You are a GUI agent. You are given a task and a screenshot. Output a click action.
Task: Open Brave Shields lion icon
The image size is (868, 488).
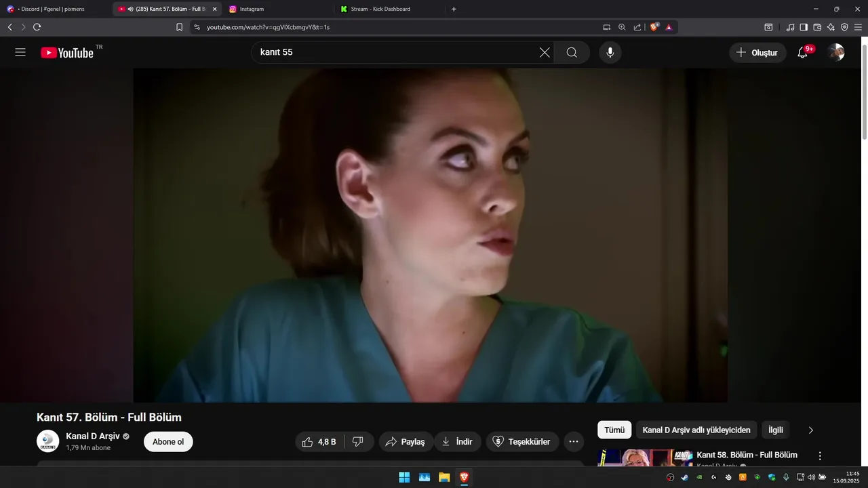point(654,27)
